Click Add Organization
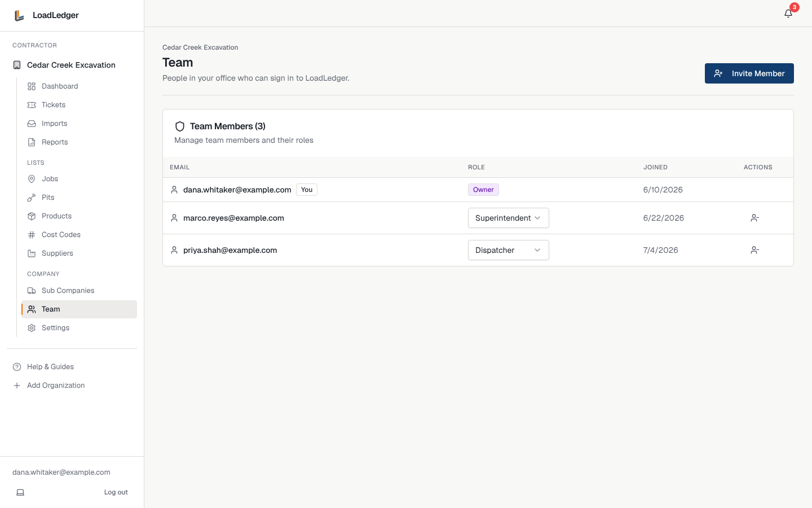The width and height of the screenshot is (812, 508). point(72,386)
